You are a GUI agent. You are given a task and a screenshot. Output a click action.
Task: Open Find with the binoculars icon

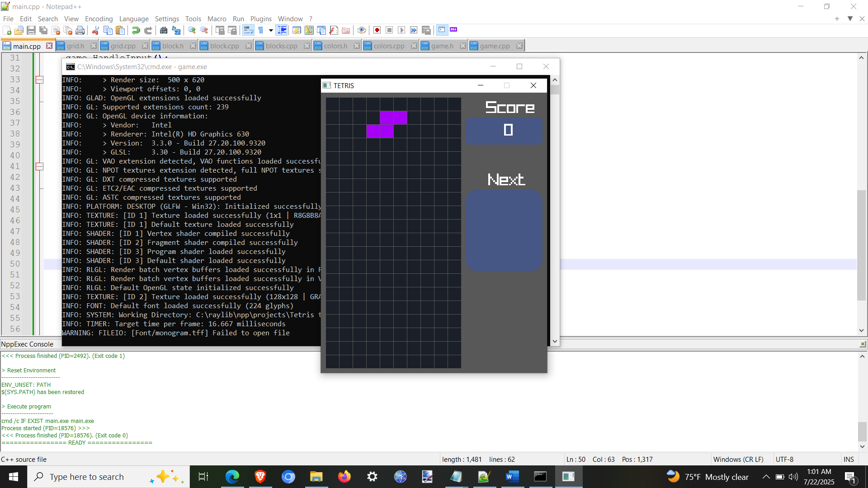click(164, 30)
